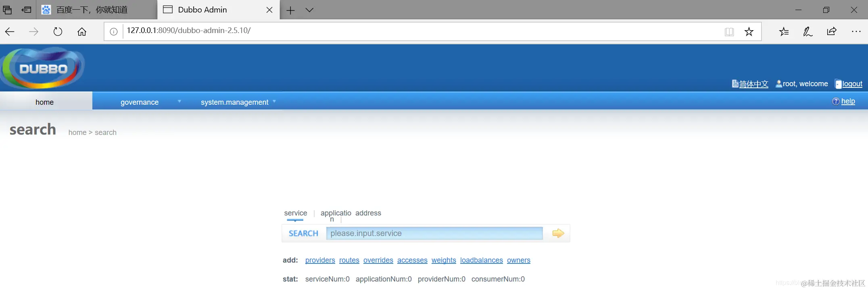Click the browser forward arrow
The image size is (868, 290).
click(34, 32)
